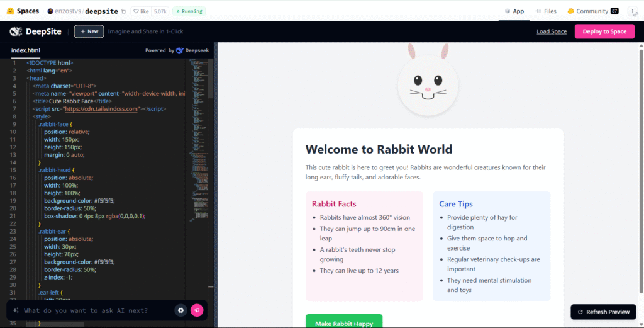Click Deploy to Space button
This screenshot has height=328, width=644.
tap(604, 31)
